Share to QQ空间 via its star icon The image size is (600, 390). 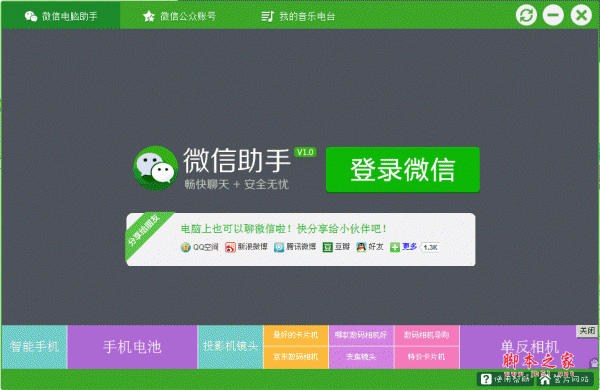186,247
